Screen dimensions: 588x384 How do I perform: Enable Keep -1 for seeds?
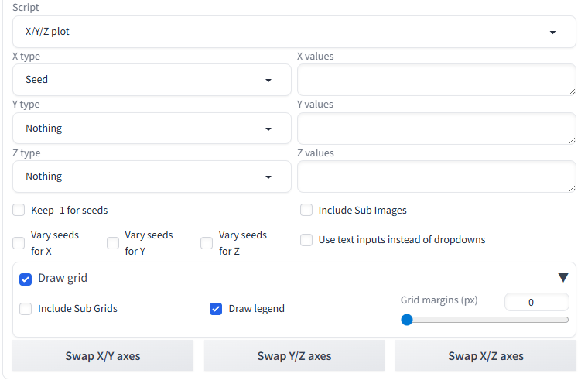(19, 211)
